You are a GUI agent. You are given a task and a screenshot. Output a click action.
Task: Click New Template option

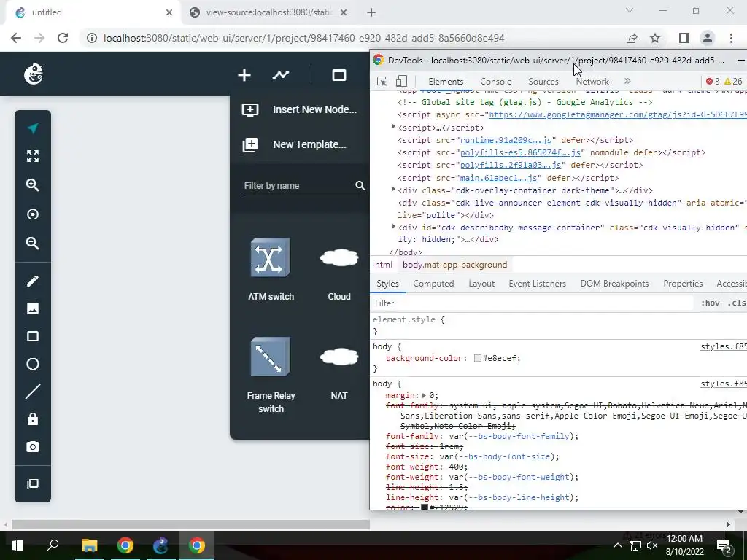point(294,144)
